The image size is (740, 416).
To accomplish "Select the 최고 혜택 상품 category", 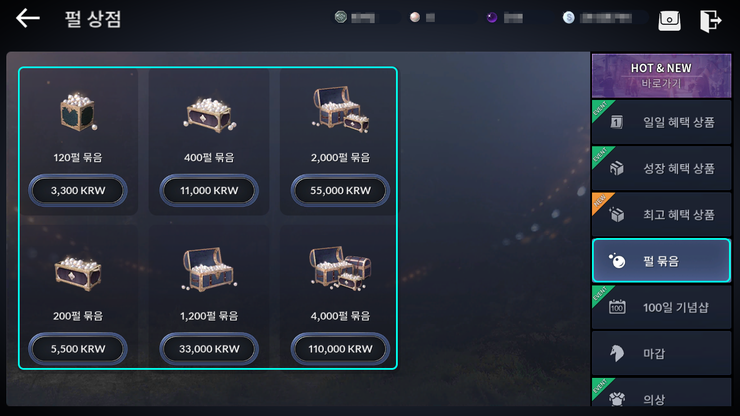I will pyautogui.click(x=661, y=214).
